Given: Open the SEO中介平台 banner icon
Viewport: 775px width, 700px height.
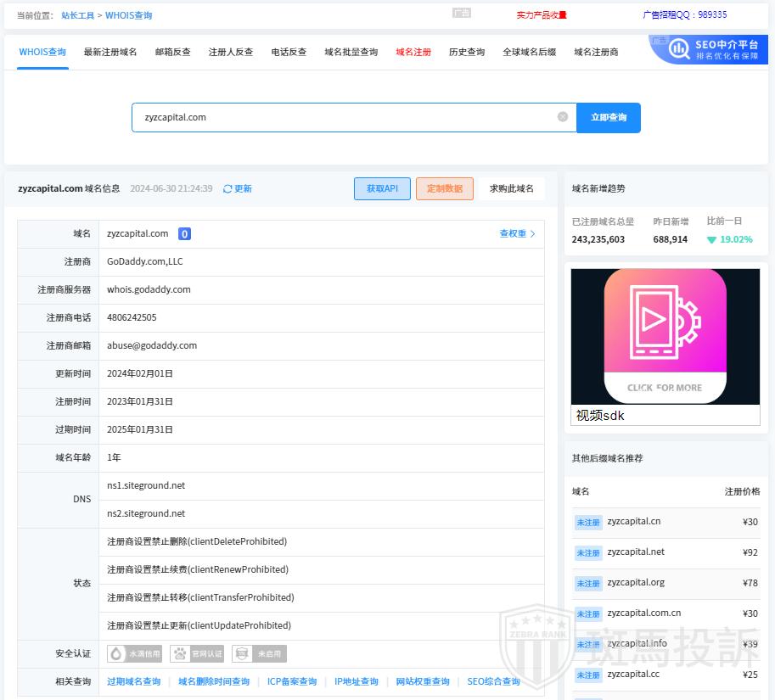Looking at the screenshot, I should pos(679,49).
